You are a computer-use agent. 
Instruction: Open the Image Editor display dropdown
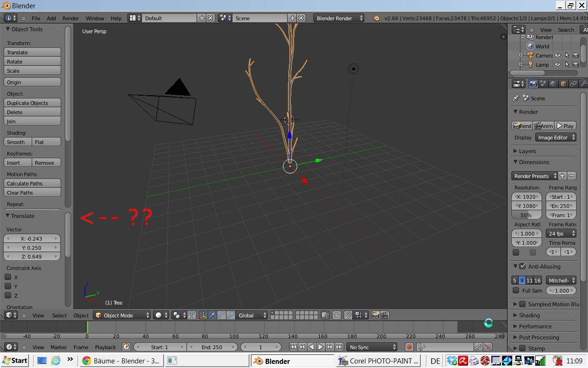(556, 137)
